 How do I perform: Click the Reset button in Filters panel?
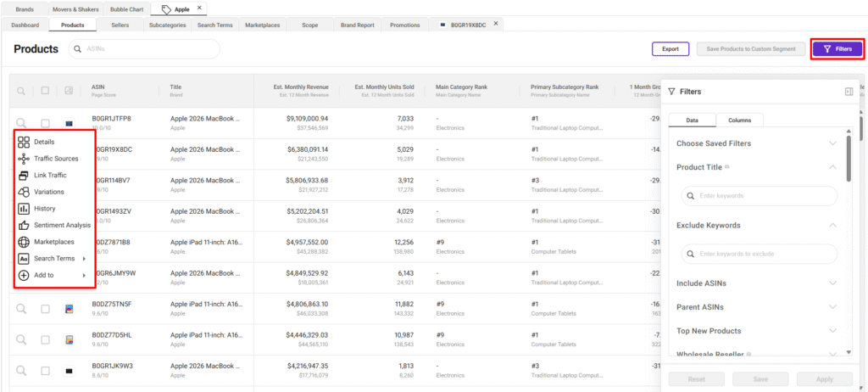click(696, 379)
